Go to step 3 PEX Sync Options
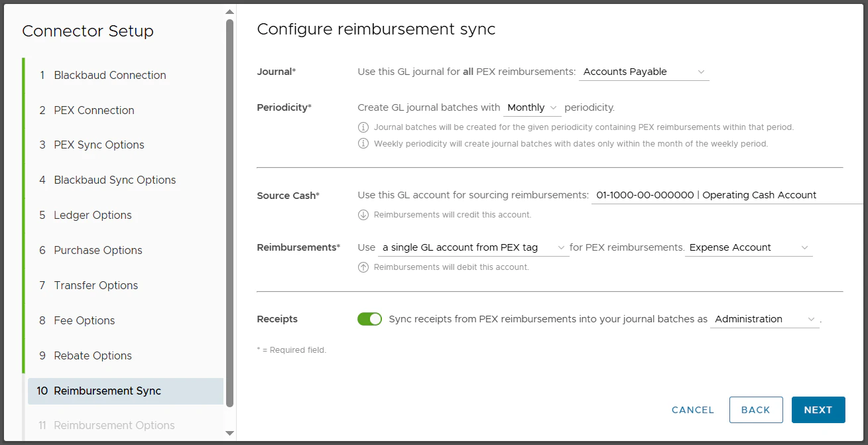 125,145
